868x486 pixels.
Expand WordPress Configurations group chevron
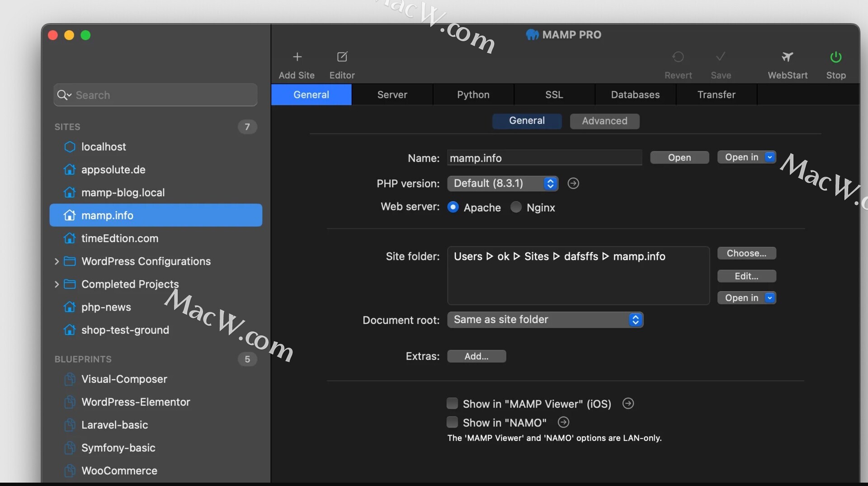tap(57, 261)
